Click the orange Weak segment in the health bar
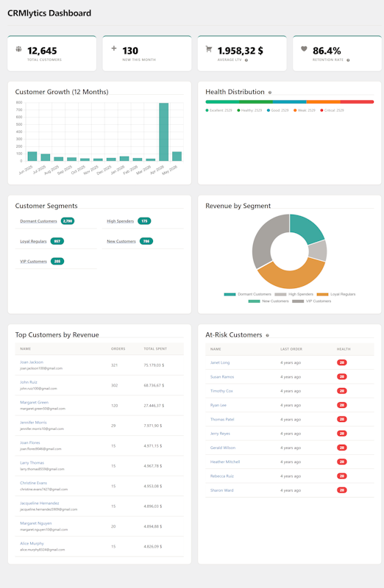 point(323,101)
